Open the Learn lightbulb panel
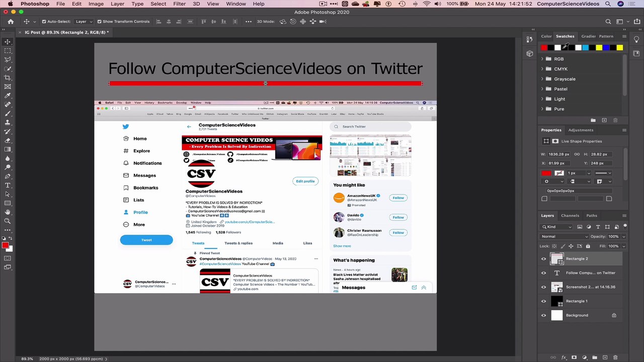This screenshot has width=644, height=362. 636,39
